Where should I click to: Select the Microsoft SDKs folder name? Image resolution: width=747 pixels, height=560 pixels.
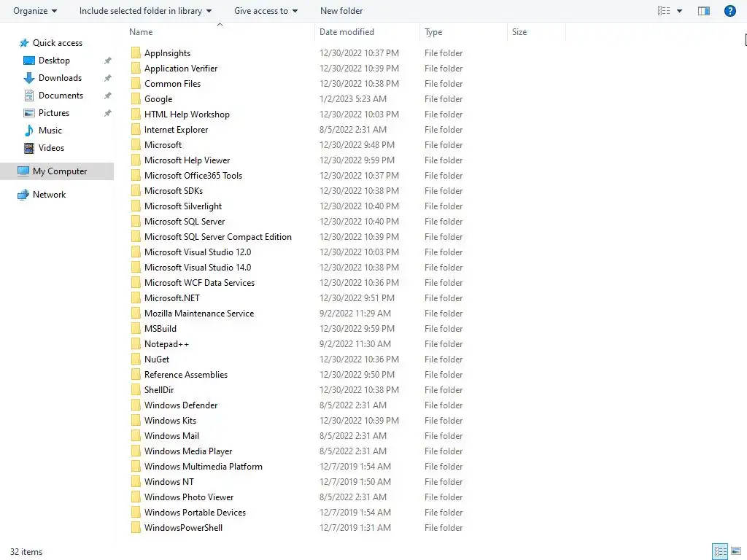[174, 190]
